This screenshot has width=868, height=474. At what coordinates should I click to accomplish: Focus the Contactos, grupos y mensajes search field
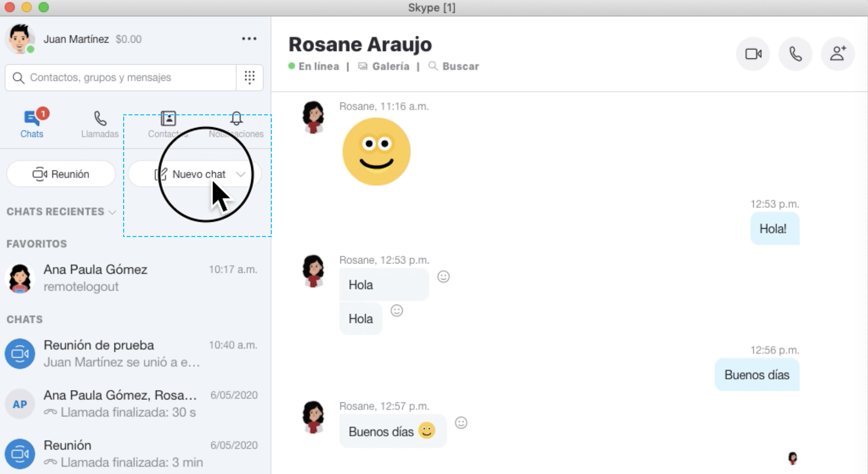(121, 78)
